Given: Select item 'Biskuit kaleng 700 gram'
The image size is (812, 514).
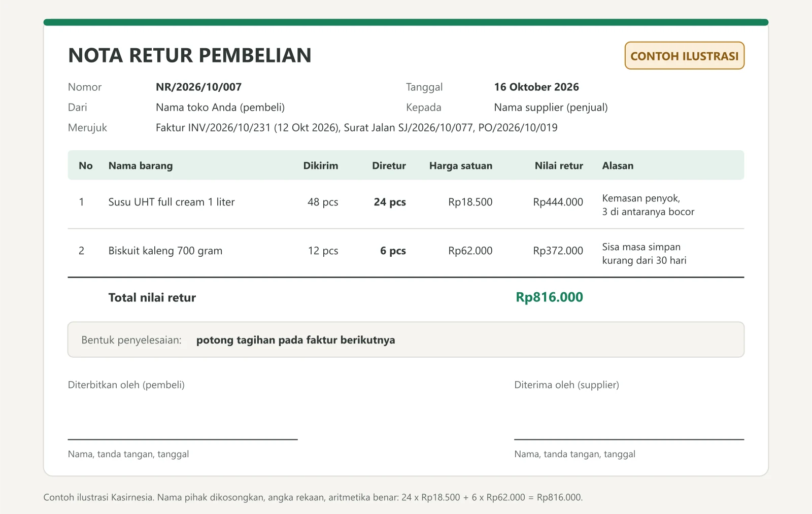Looking at the screenshot, I should coord(165,251).
